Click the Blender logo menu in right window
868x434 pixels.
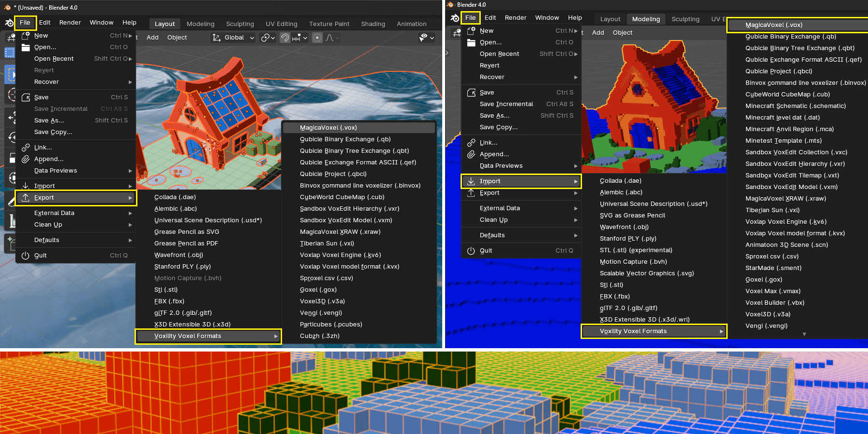point(455,18)
